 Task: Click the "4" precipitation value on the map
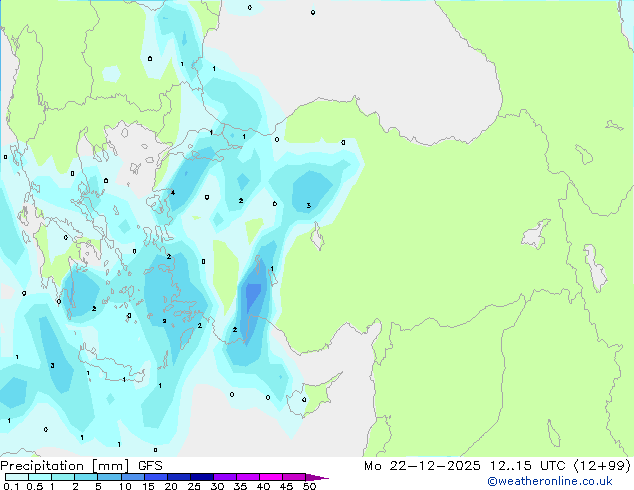[x=173, y=192]
